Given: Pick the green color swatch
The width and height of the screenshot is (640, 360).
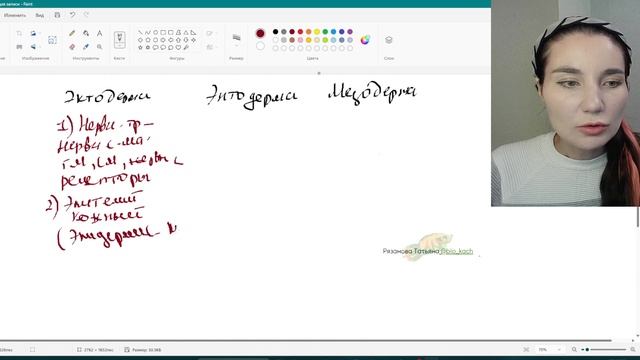Looking at the screenshot, I should [325, 32].
